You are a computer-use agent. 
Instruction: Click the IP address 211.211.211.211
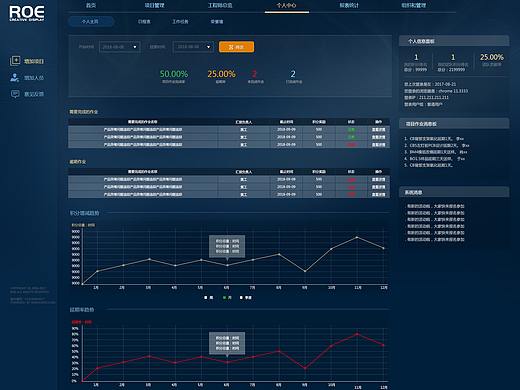point(433,98)
